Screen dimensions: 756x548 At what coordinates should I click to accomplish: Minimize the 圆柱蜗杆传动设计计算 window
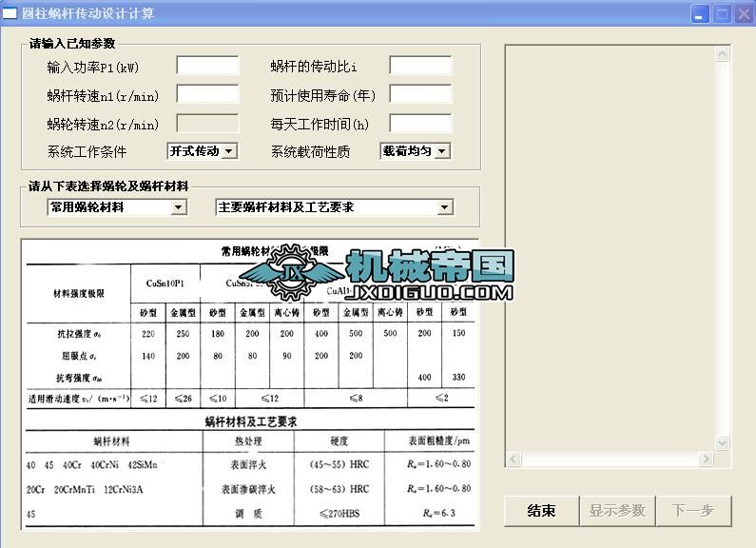[699, 14]
